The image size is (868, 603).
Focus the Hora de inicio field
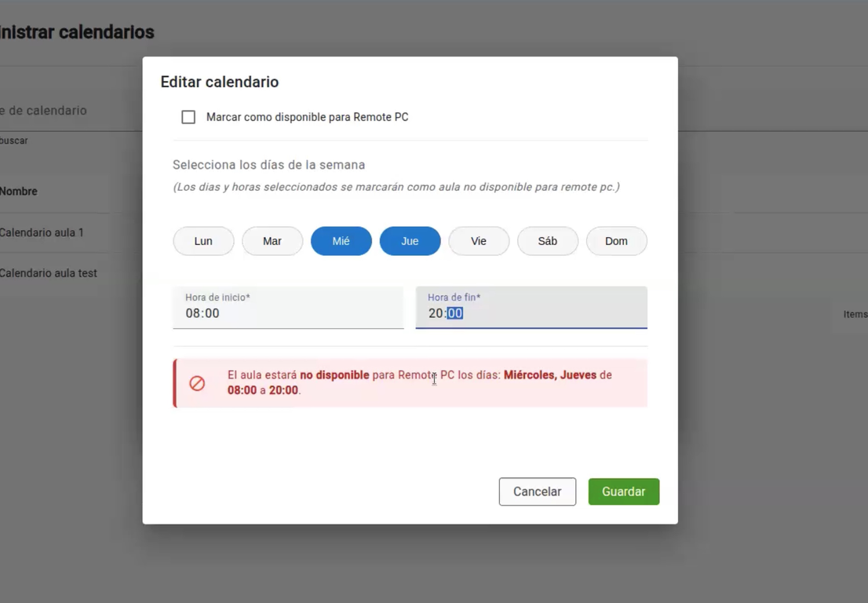point(288,307)
